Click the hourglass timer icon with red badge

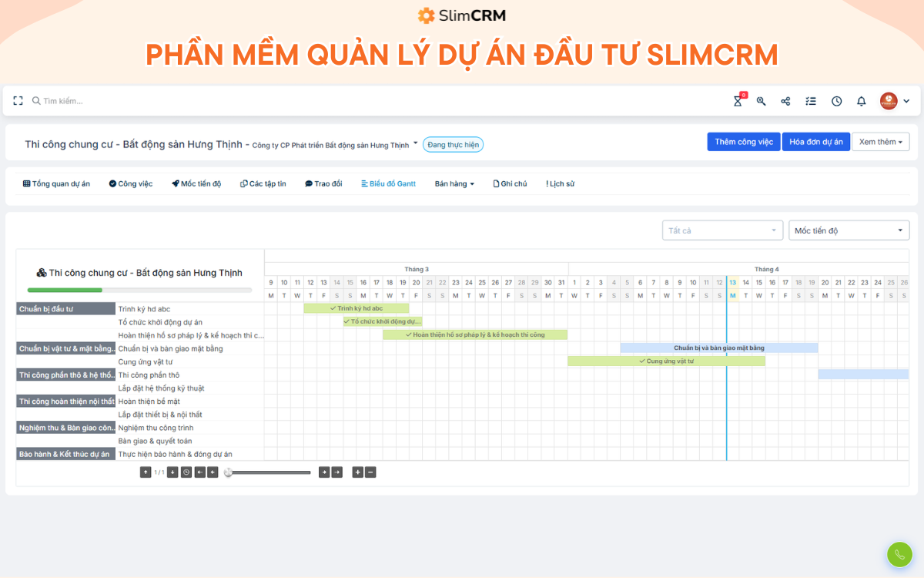(x=737, y=101)
